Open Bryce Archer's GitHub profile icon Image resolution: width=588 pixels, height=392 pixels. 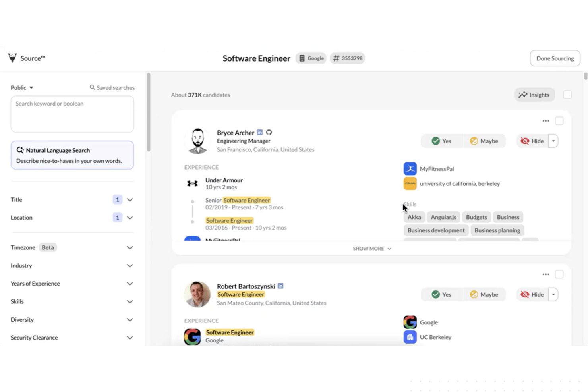pos(269,132)
